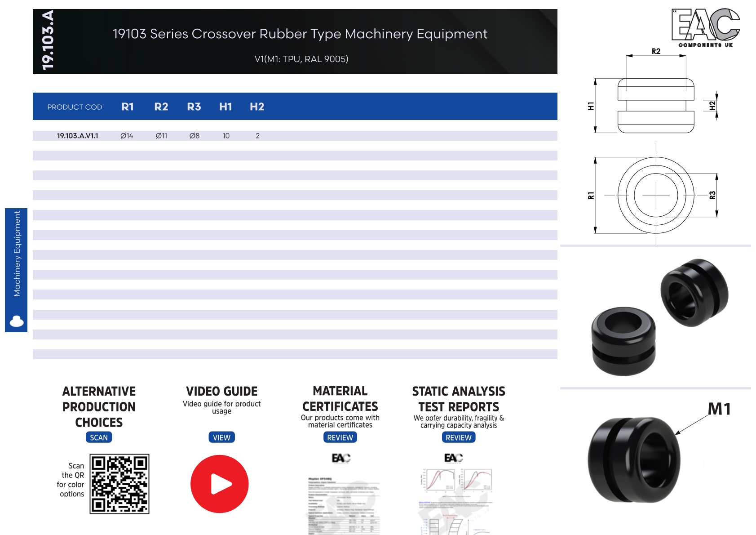Click the white product icon in side tab
The height and width of the screenshot is (535, 756).
point(17,321)
